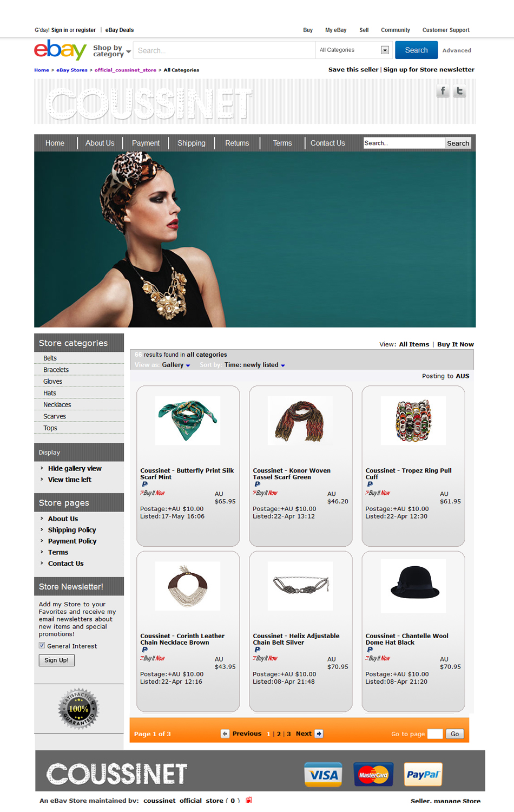This screenshot has width=514, height=812.
Task: Toggle View time left option
Action: (70, 480)
